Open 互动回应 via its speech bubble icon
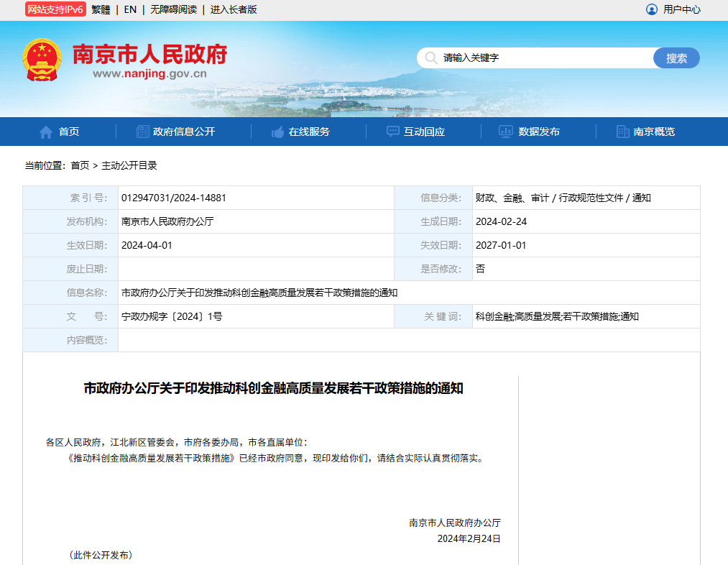This screenshot has width=728, height=565. click(392, 131)
